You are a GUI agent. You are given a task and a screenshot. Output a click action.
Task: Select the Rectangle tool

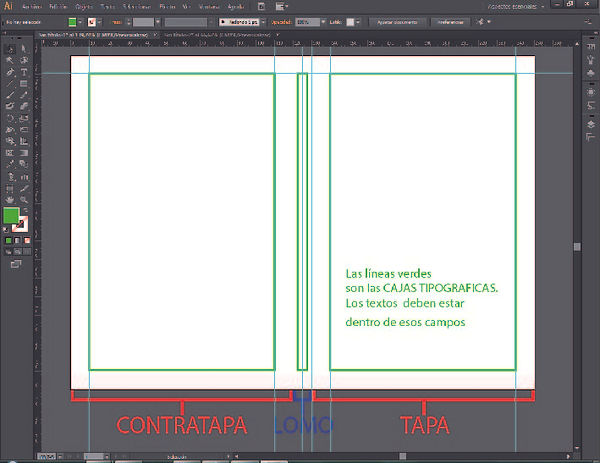click(24, 83)
